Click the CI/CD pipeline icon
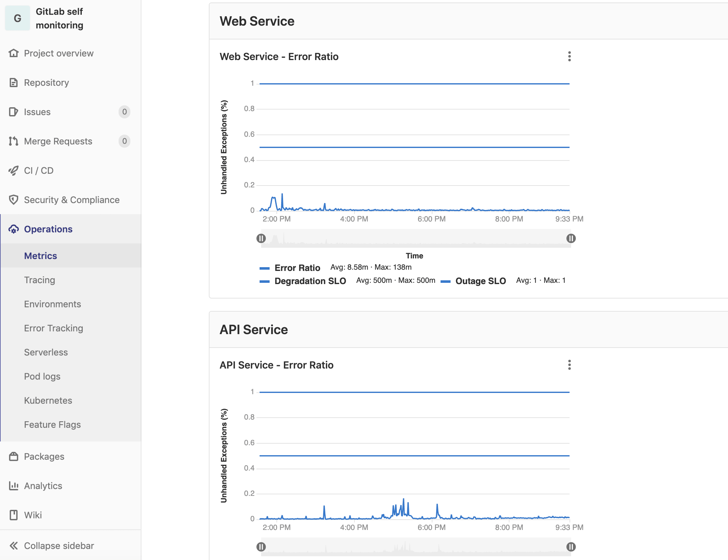This screenshot has width=728, height=560. click(13, 171)
